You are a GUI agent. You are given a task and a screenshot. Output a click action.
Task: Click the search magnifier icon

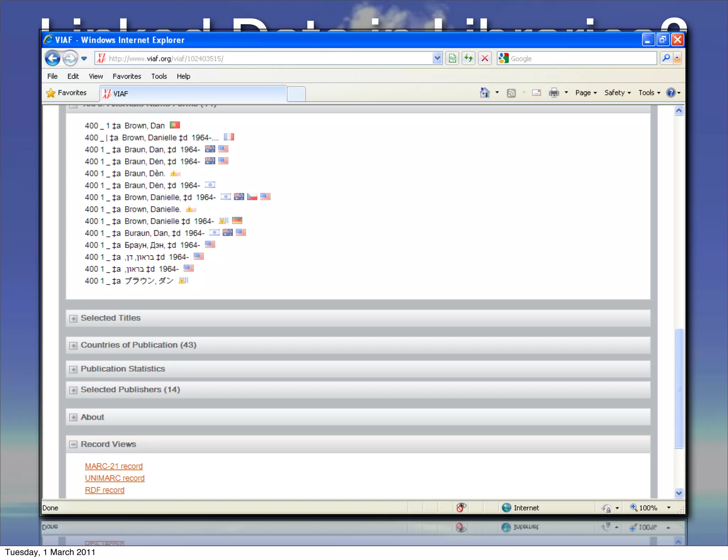coord(666,58)
